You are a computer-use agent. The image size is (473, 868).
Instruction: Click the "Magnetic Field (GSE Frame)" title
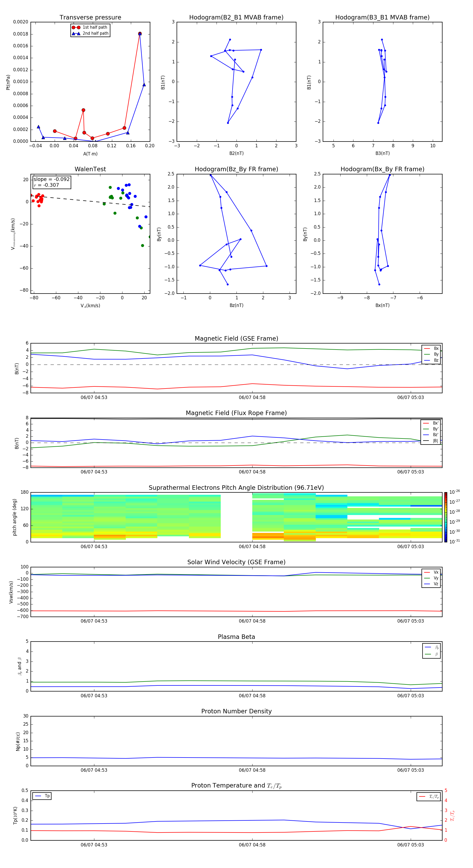(x=236, y=338)
